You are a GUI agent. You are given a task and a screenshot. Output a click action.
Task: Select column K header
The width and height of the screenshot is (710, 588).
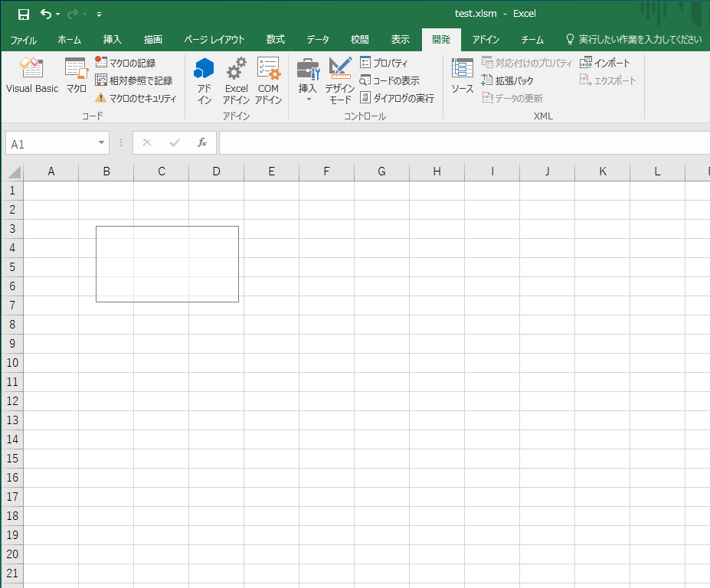[602, 171]
